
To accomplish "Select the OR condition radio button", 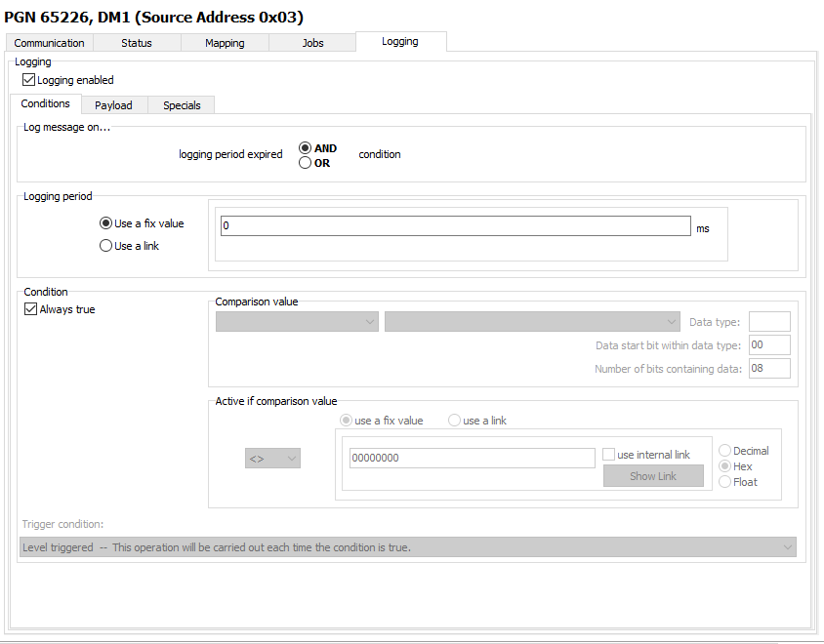I will pyautogui.click(x=306, y=163).
